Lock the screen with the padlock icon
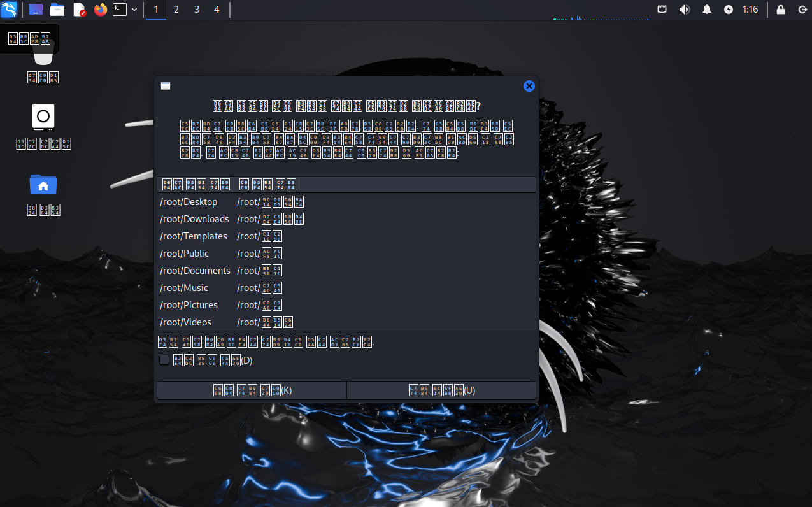This screenshot has width=812, height=507. coord(781,10)
